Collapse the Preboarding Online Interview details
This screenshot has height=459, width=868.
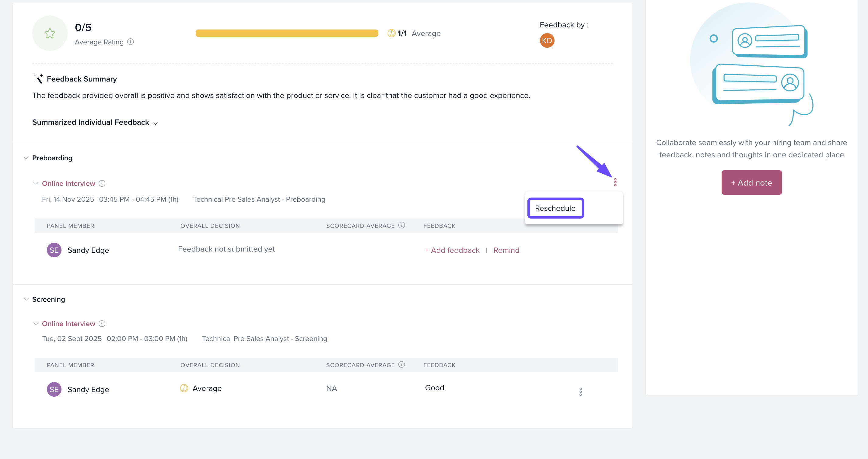pos(36,183)
